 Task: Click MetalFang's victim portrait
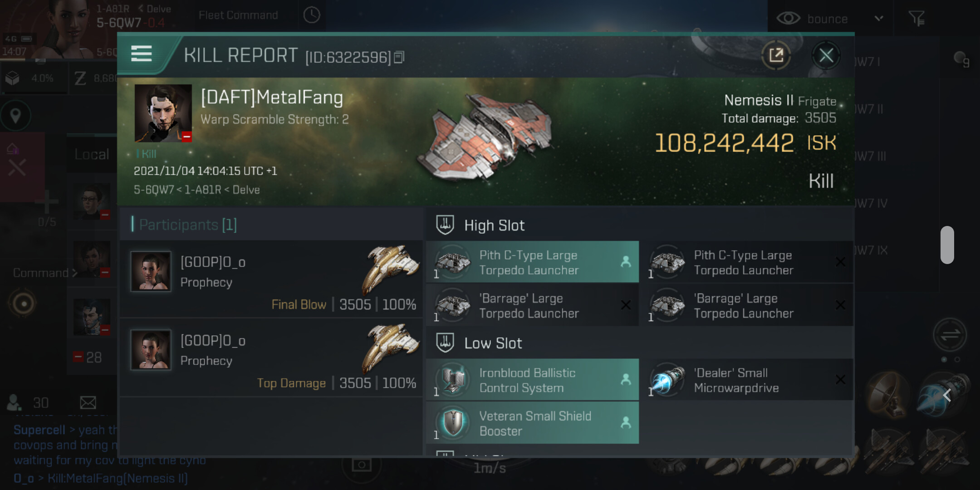[163, 113]
